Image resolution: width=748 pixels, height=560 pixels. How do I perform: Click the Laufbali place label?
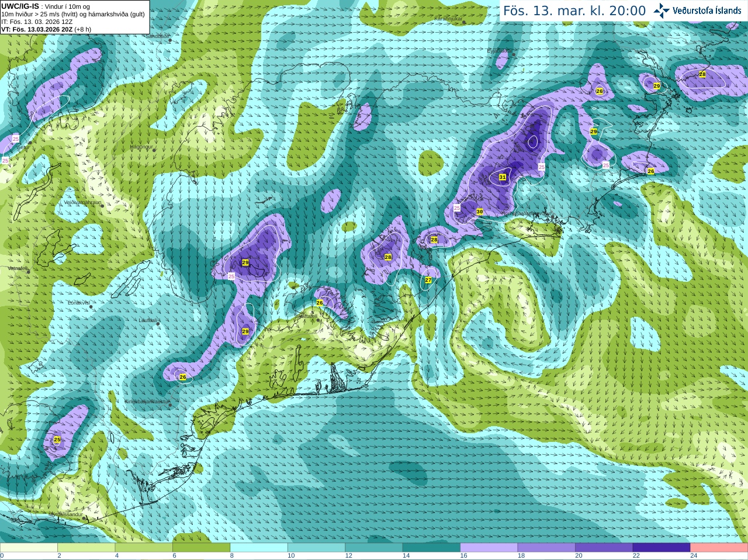pyautogui.click(x=147, y=320)
